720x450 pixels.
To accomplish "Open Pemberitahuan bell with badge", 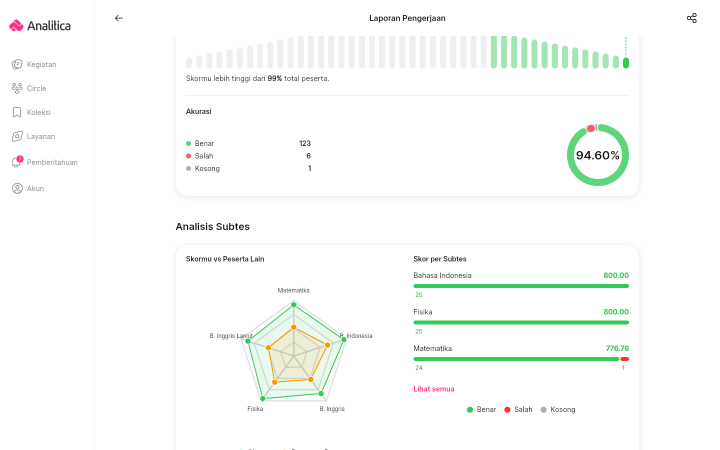I will point(17,162).
